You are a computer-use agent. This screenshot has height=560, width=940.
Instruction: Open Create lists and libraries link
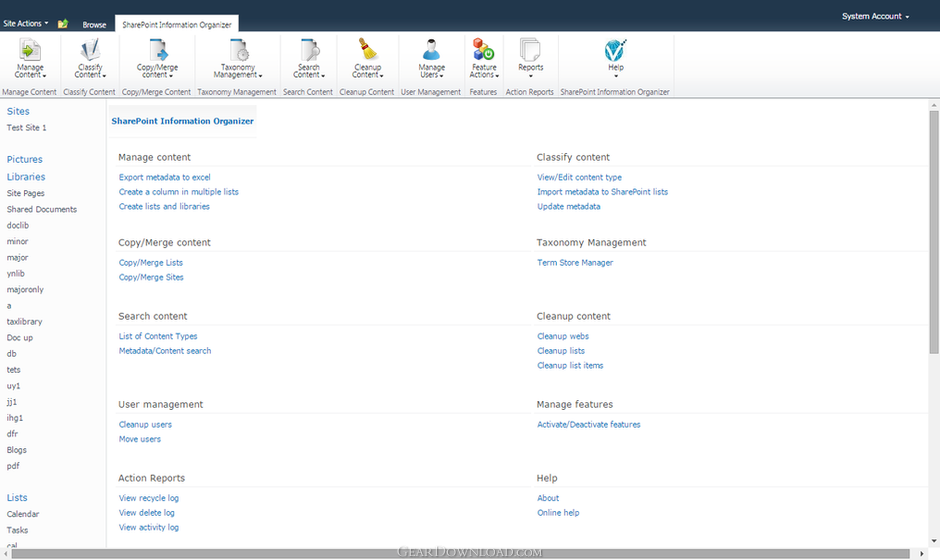pyautogui.click(x=164, y=206)
